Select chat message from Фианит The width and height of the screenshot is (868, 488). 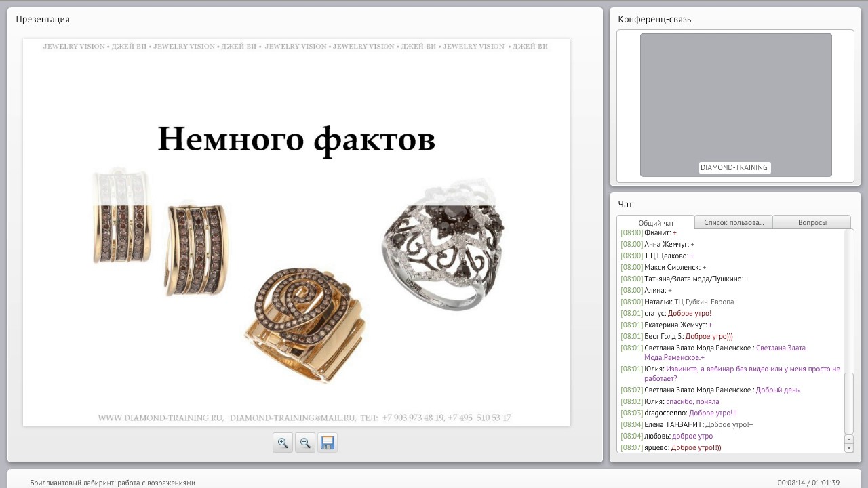[x=649, y=232]
